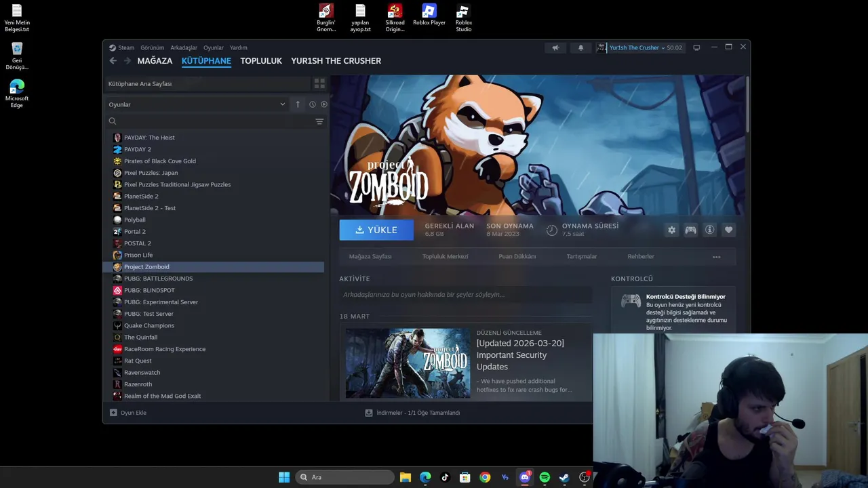Click Kütüphane Ana Sayfası button
This screenshot has height=488, width=868.
[208, 83]
